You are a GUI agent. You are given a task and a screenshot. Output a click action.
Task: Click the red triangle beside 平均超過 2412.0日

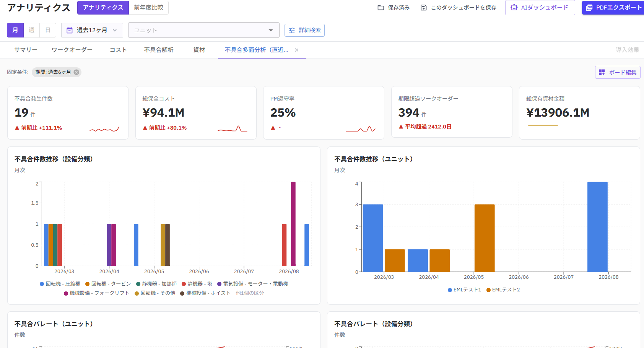click(401, 127)
